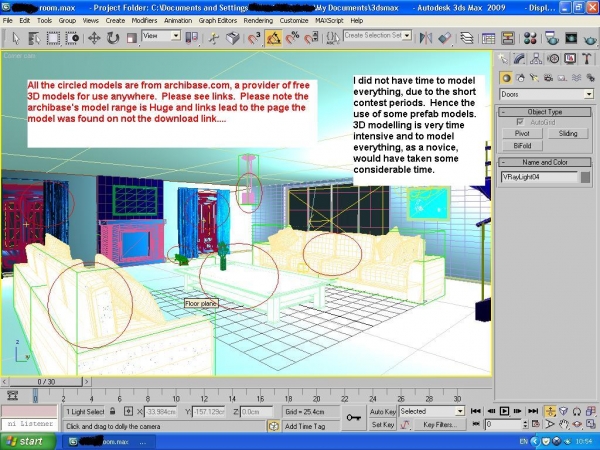
Task: Open Rendered Frame Window icon
Action: click(571, 38)
